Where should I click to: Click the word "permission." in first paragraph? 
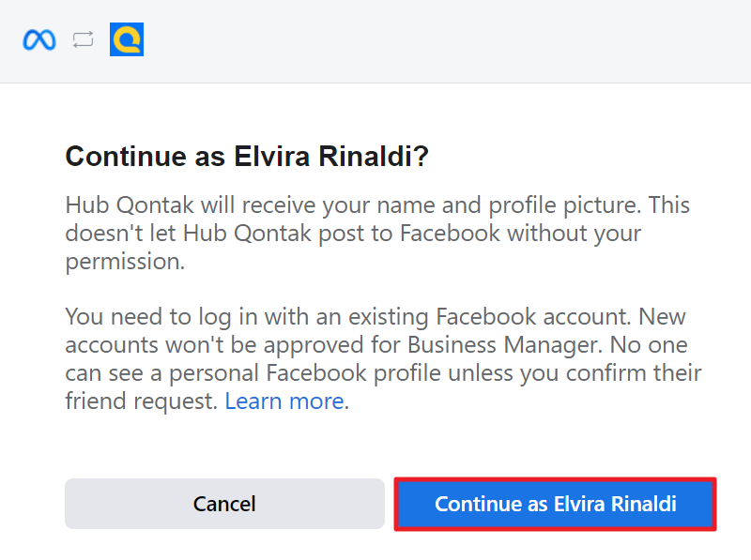click(x=125, y=263)
